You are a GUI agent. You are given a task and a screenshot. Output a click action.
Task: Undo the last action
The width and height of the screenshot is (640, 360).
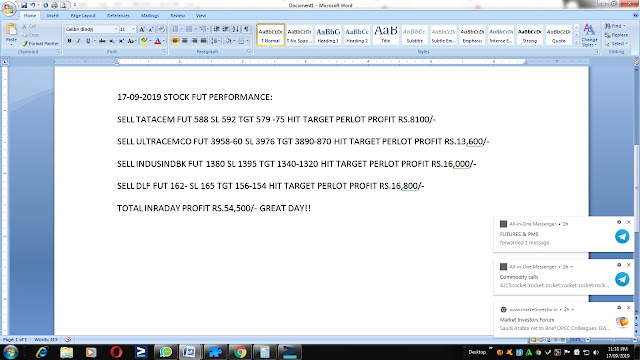pyautogui.click(x=33, y=5)
